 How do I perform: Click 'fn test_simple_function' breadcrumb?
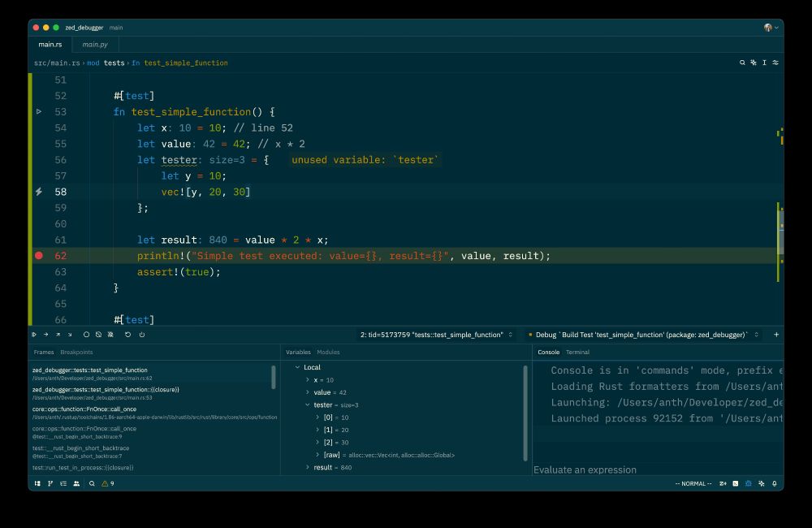[x=179, y=63]
